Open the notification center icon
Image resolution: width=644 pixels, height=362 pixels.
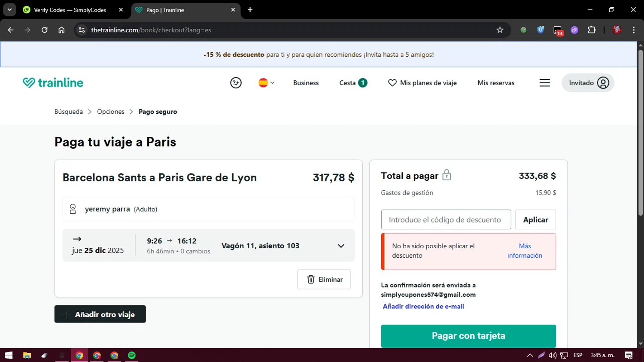pyautogui.click(x=629, y=355)
